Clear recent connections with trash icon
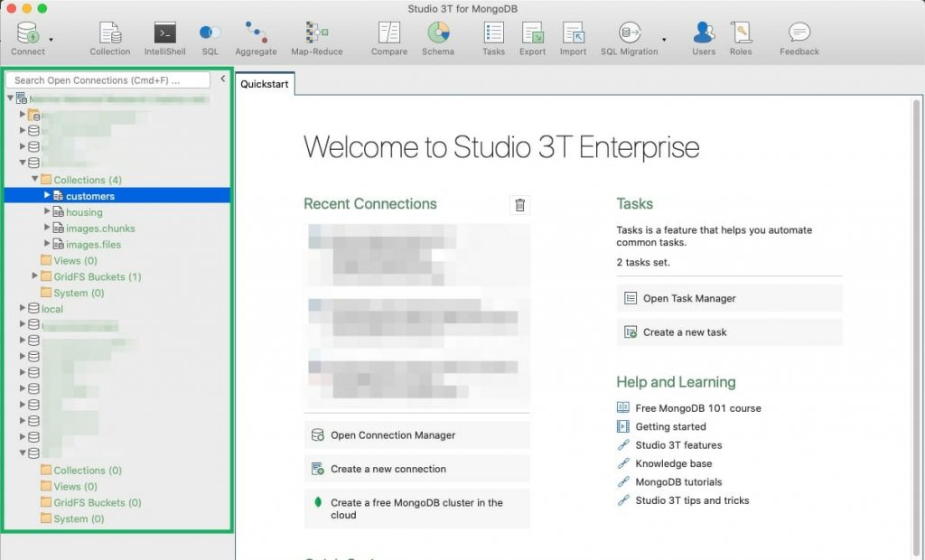Screen dimensions: 925x560 click(x=519, y=205)
